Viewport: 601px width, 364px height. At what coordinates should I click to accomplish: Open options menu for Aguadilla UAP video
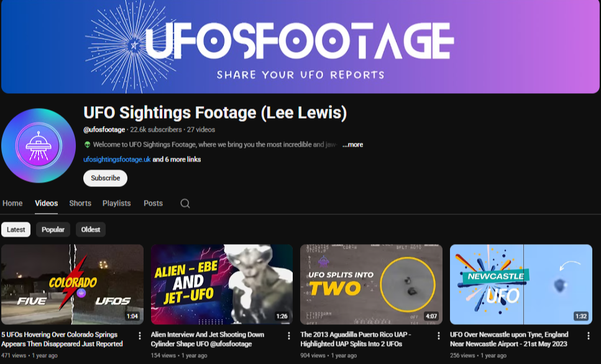pos(439,335)
